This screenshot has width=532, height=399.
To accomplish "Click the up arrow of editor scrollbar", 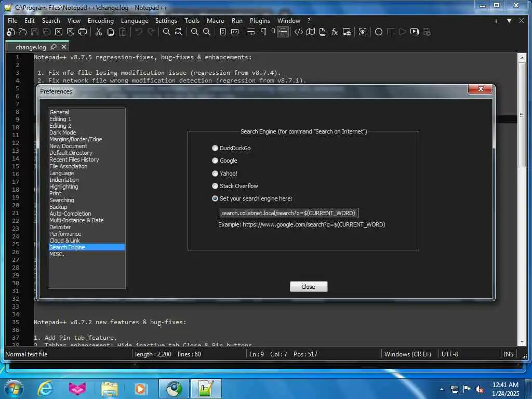I will click(x=522, y=58).
